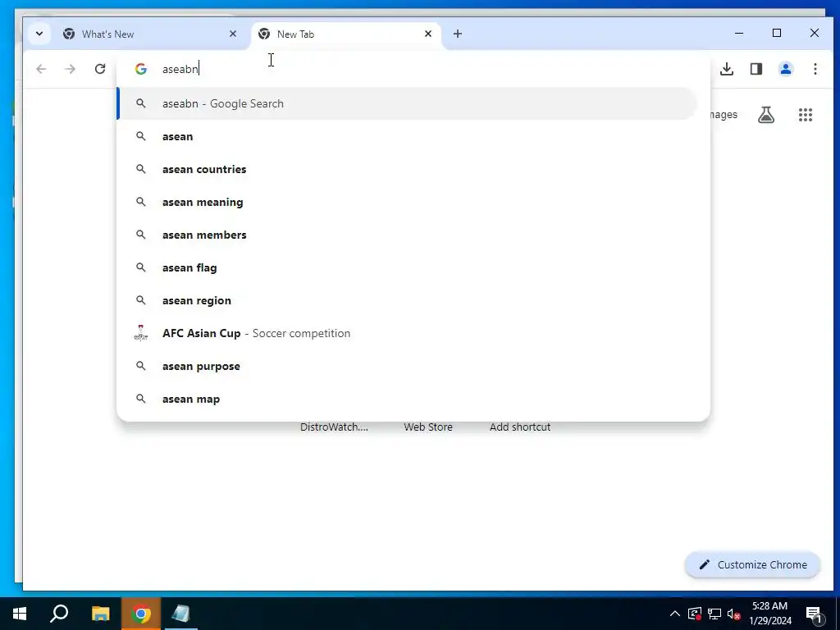Screen dimensions: 840x630
Task: Open the Google apps grid
Action: tap(806, 115)
